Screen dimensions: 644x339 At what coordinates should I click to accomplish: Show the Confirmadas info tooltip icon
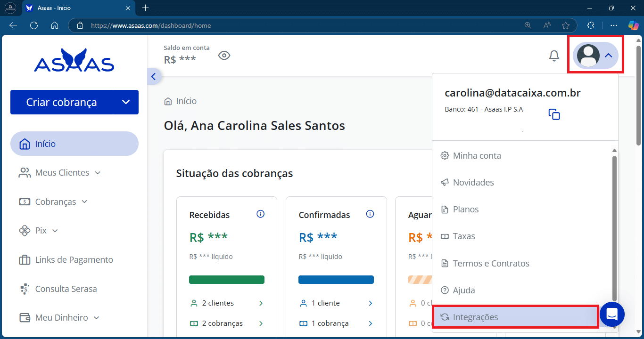[x=370, y=213]
